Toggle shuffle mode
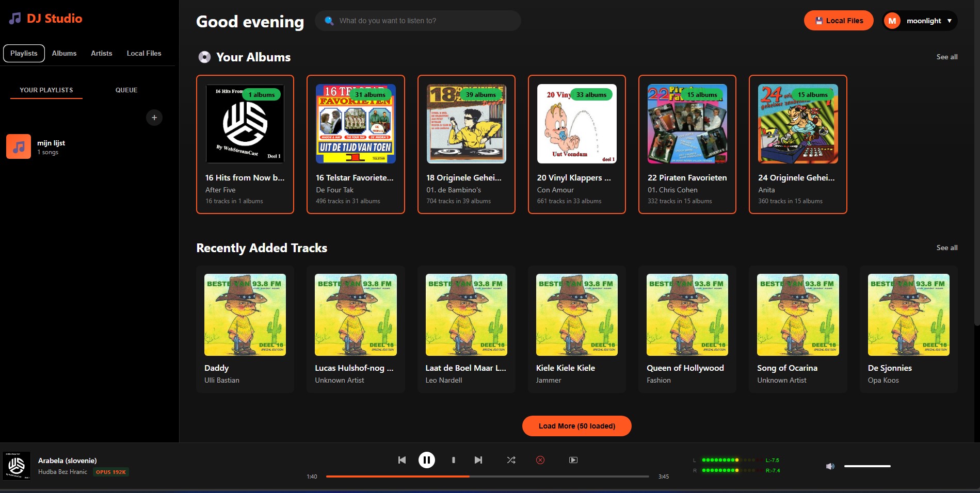Viewport: 980px width, 493px height. (x=511, y=460)
